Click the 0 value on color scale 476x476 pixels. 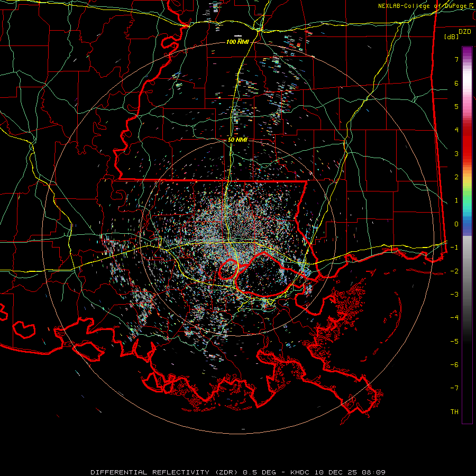456,224
